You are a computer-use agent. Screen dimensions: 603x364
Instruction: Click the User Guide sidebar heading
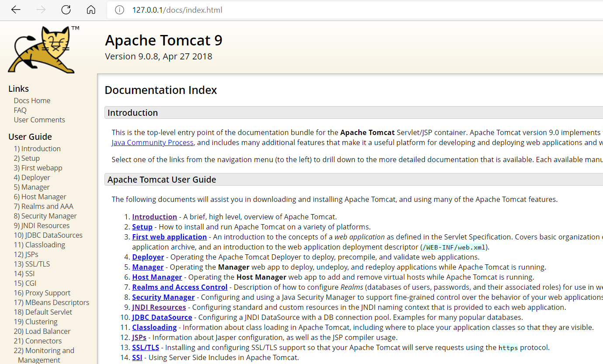click(30, 137)
